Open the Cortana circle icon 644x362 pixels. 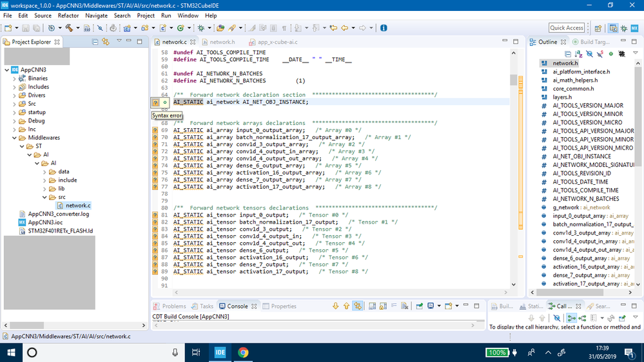tap(32, 352)
